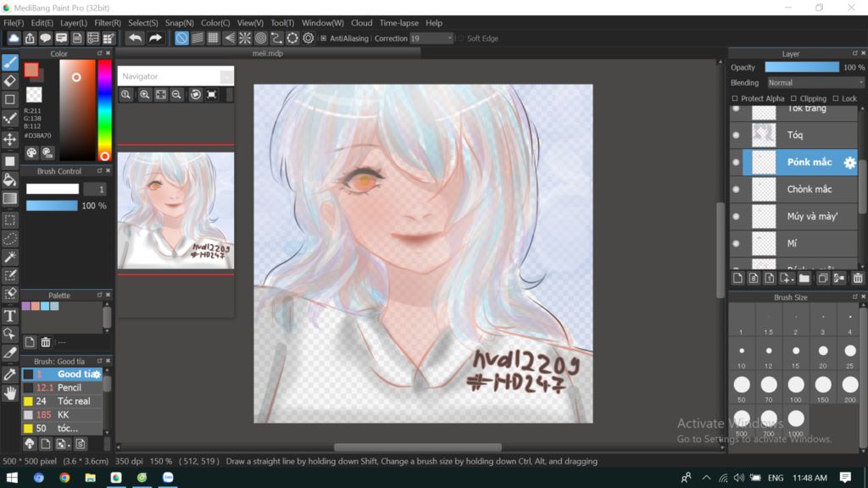Select brush size 50 preset
868x488 pixels.
tap(742, 386)
